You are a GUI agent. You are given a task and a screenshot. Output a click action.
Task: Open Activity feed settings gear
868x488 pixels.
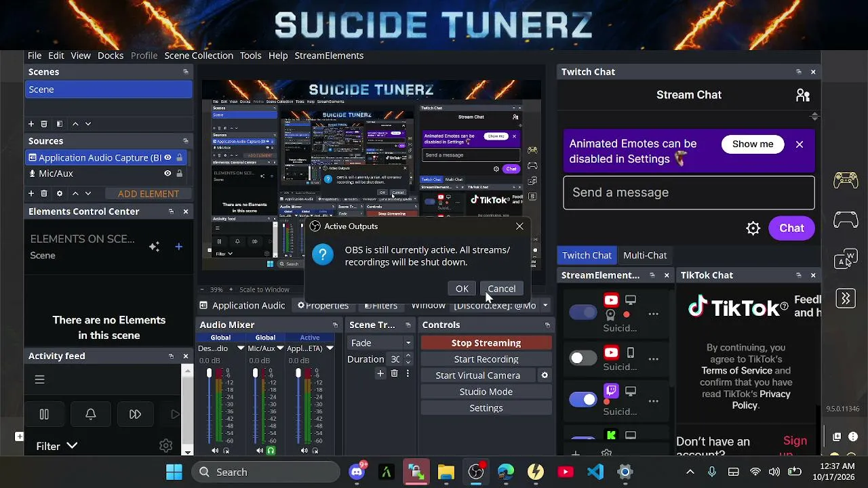click(165, 445)
